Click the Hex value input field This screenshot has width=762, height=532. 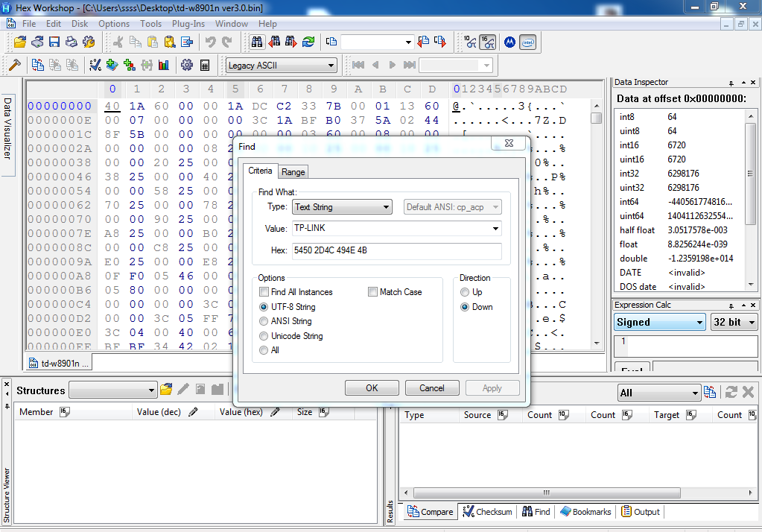(x=396, y=250)
